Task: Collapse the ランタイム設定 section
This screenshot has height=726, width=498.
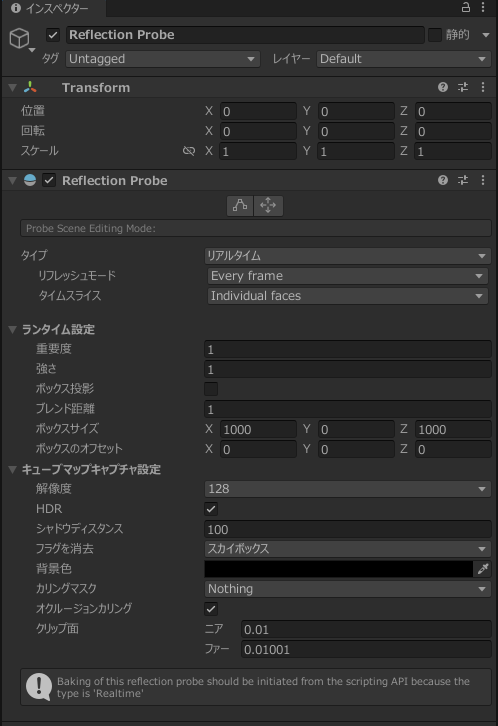Action: point(12,329)
